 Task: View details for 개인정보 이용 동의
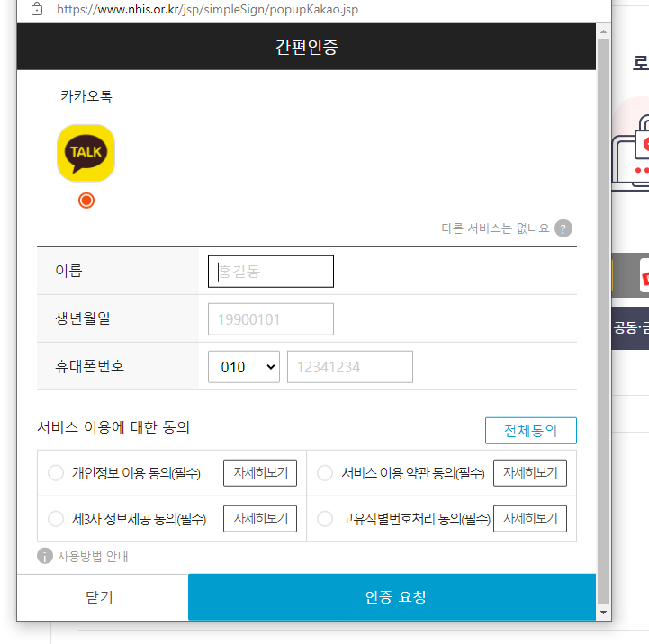tap(260, 473)
